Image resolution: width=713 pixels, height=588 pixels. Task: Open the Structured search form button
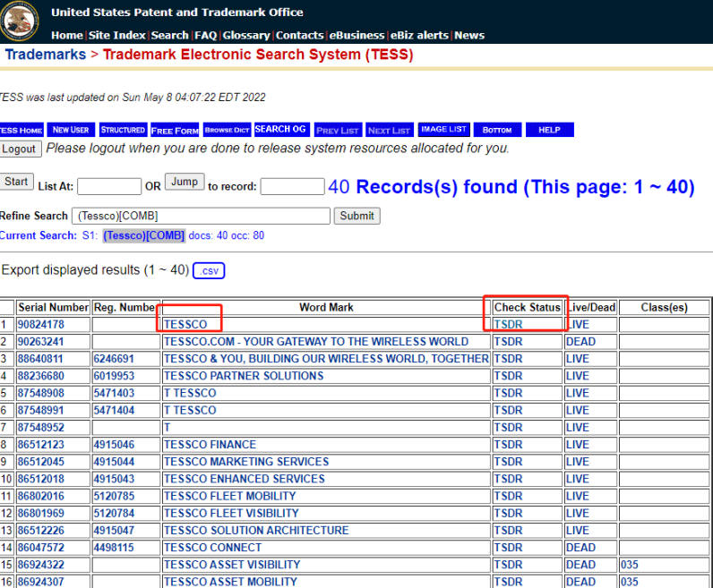[x=123, y=130]
